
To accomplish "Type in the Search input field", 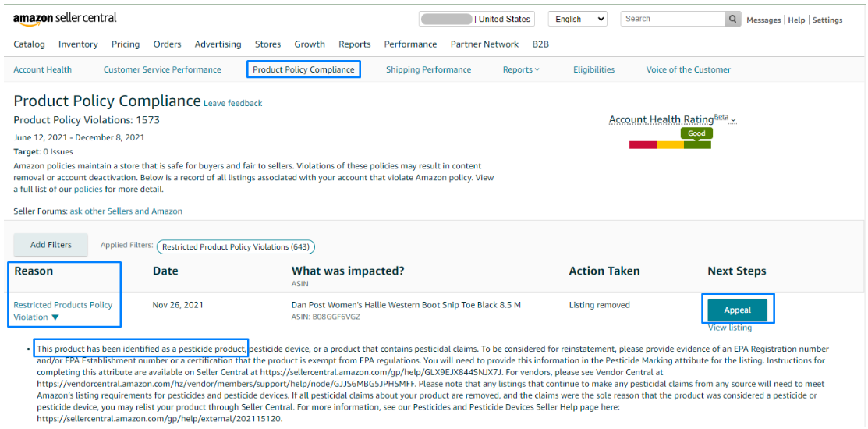I will [672, 19].
